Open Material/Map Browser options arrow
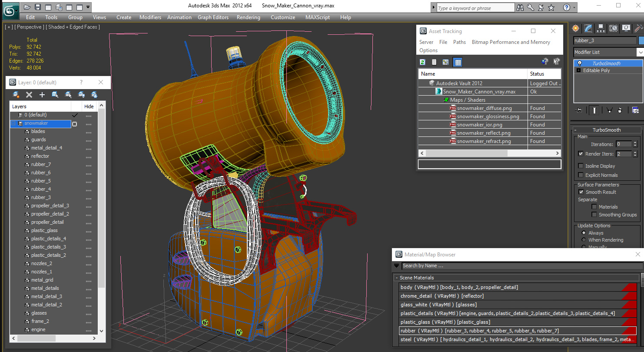This screenshot has width=644, height=352. pos(397,266)
